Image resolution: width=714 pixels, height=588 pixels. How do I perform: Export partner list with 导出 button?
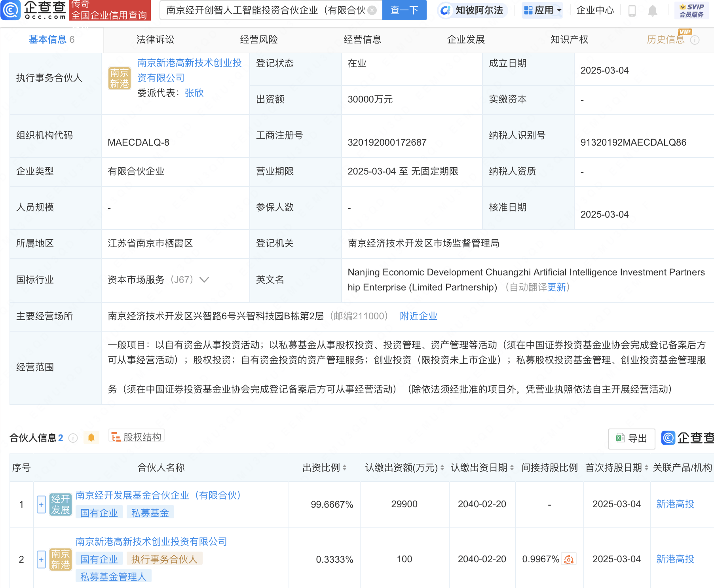pos(632,438)
